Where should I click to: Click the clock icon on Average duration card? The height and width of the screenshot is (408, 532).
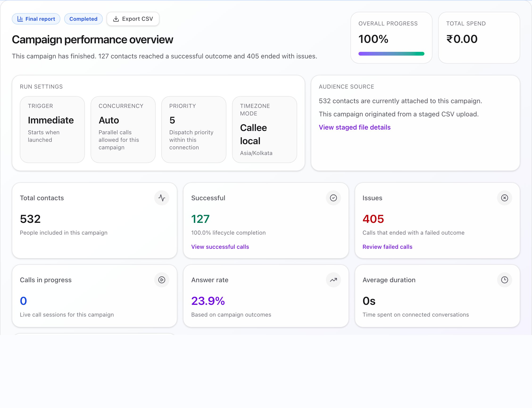tap(504, 280)
